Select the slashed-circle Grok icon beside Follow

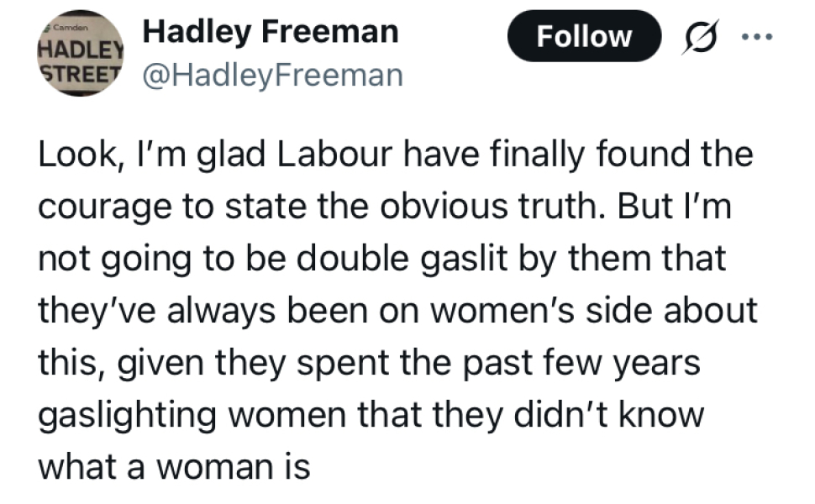(699, 37)
